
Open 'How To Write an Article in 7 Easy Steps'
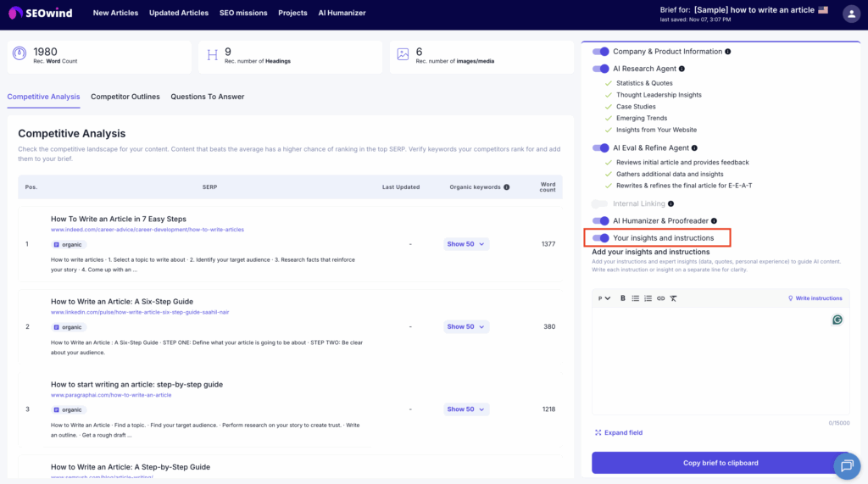click(119, 219)
